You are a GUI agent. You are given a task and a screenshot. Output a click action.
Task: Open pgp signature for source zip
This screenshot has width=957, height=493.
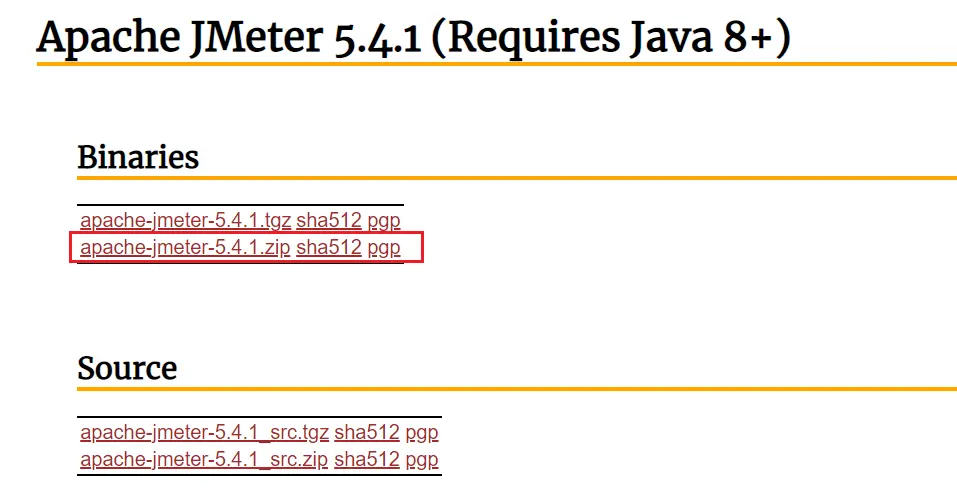(422, 460)
